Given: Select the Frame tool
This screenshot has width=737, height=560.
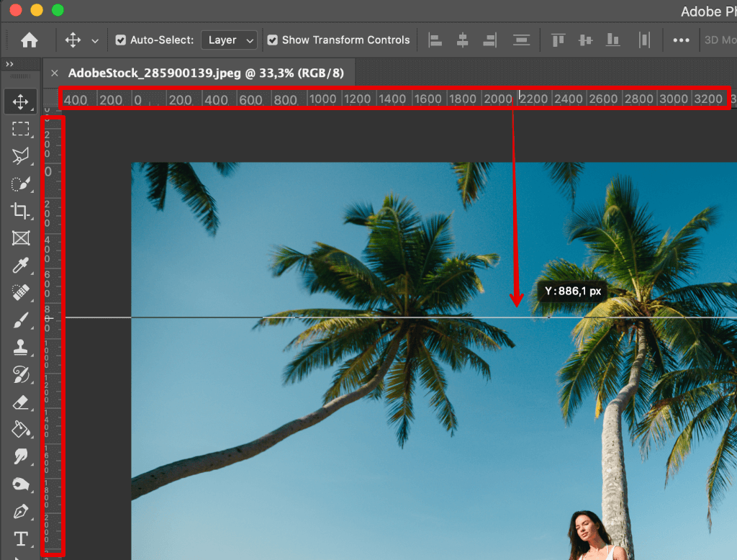Looking at the screenshot, I should click(20, 238).
